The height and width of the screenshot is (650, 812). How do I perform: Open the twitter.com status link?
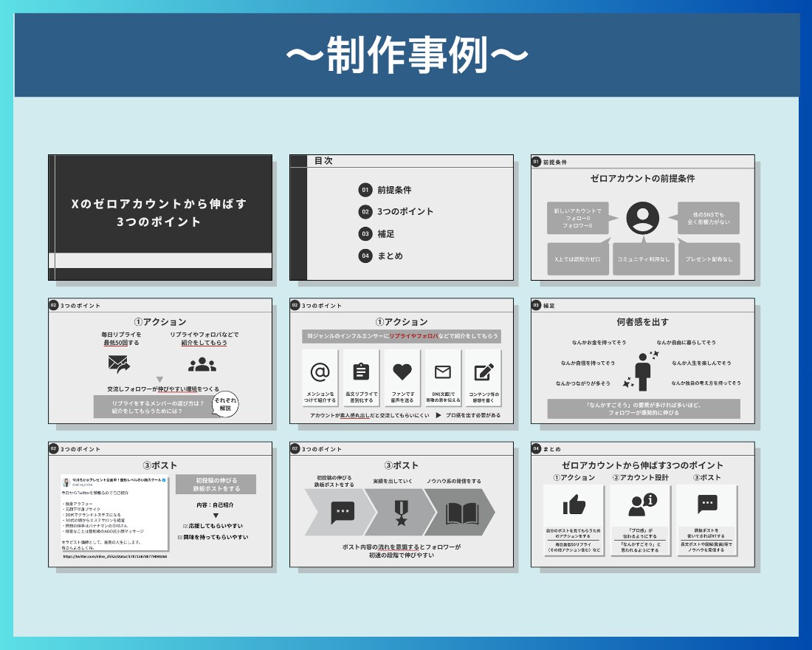point(115,557)
